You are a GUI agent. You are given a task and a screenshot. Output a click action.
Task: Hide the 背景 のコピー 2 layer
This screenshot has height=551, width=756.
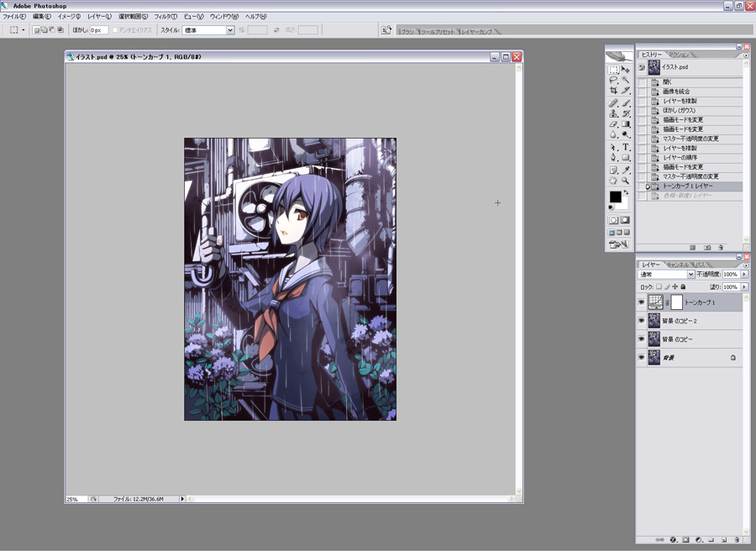point(641,321)
